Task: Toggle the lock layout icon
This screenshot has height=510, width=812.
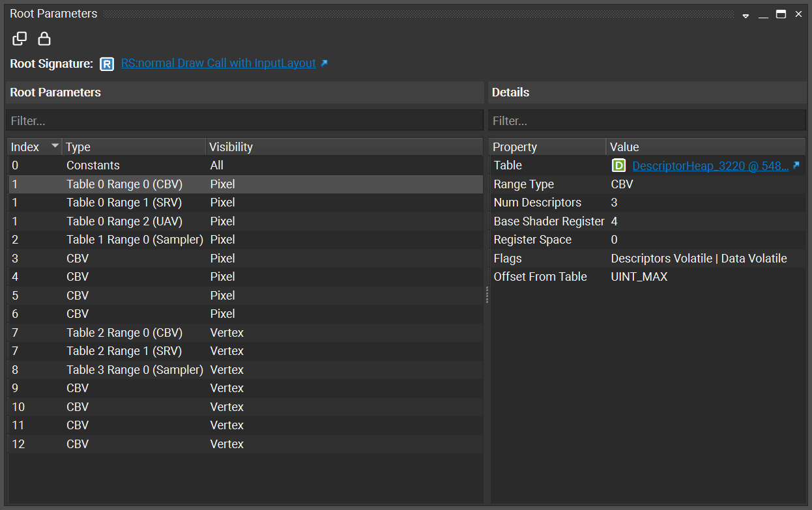Action: click(43, 38)
